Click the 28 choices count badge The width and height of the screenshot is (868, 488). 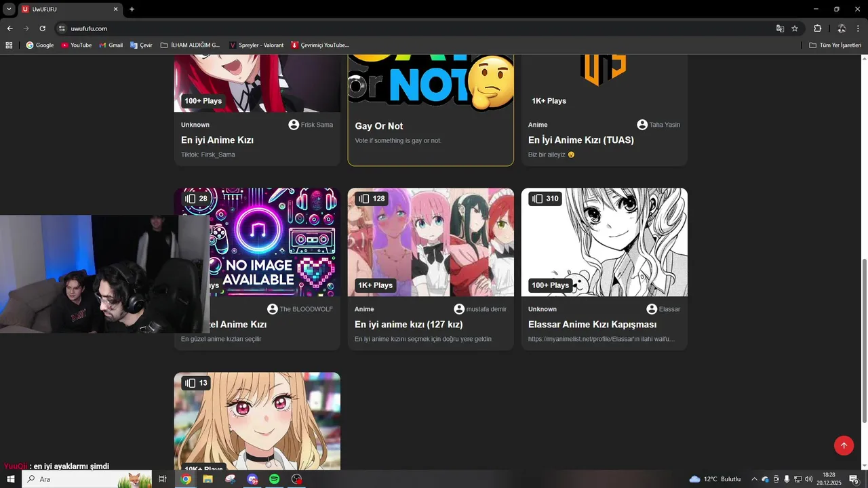[x=196, y=199]
